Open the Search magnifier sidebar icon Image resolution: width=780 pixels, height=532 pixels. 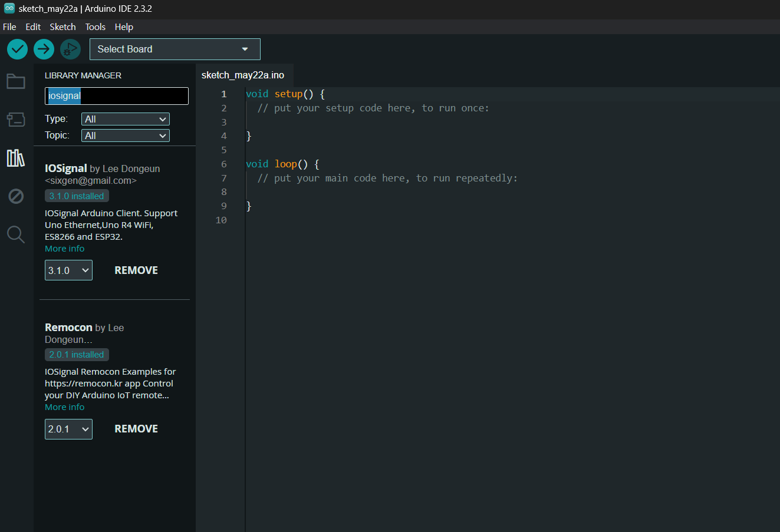(x=16, y=234)
